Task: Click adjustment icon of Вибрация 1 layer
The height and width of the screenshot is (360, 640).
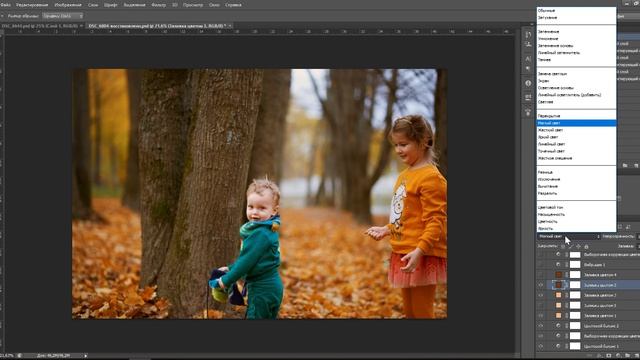Action: (x=558, y=264)
